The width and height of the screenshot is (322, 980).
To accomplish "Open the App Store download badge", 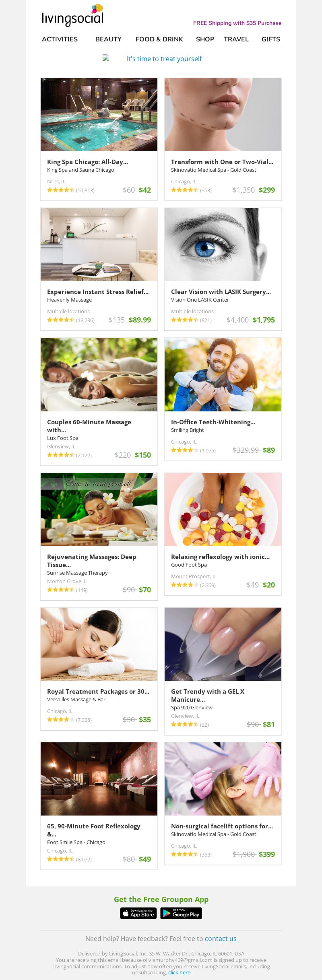I will [x=138, y=913].
